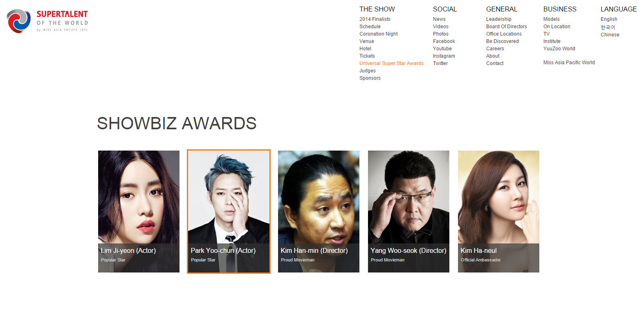Click Be Discovered link
Viewport: 644px width, 313px height.
point(503,41)
